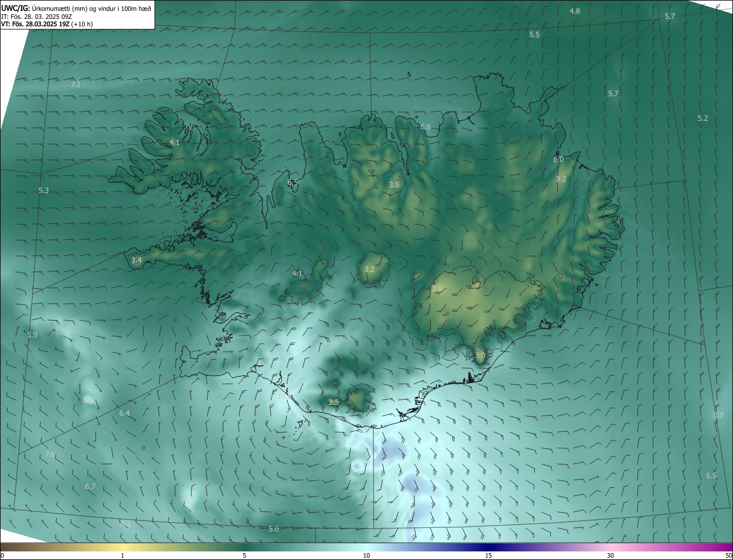Click the map title 'Úrkomumætti (mm) og vindur' line
733x560 pixels.
76,8
